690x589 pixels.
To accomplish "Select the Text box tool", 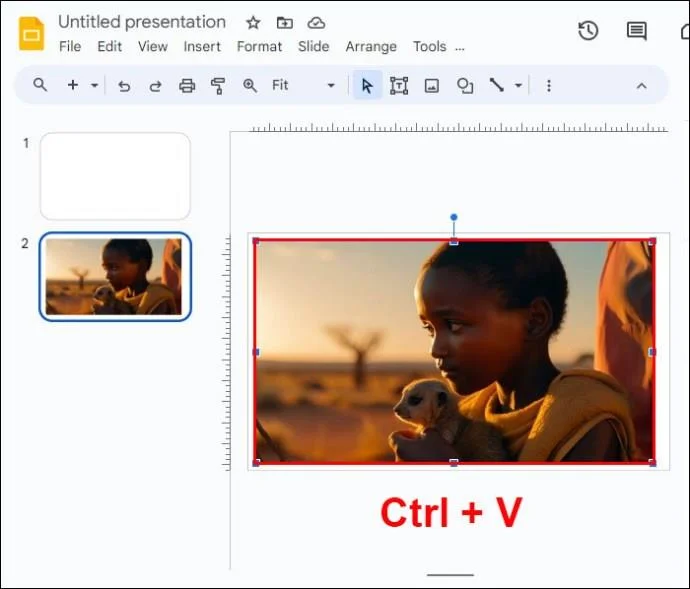I will 399,85.
